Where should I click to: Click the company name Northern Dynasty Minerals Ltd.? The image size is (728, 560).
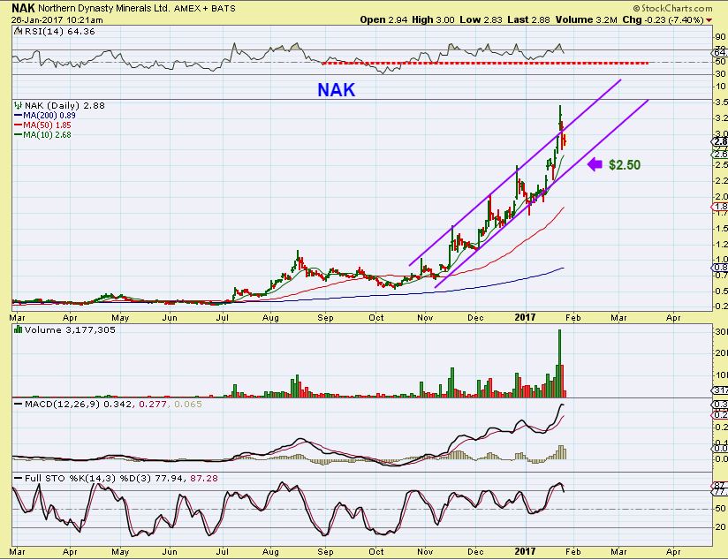[104, 8]
